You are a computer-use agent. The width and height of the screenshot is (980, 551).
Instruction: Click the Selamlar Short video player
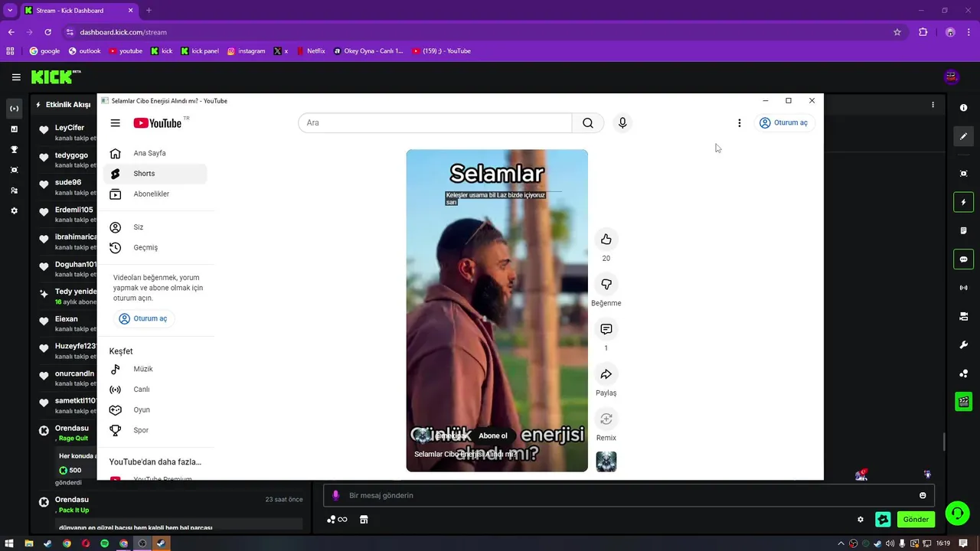click(497, 310)
